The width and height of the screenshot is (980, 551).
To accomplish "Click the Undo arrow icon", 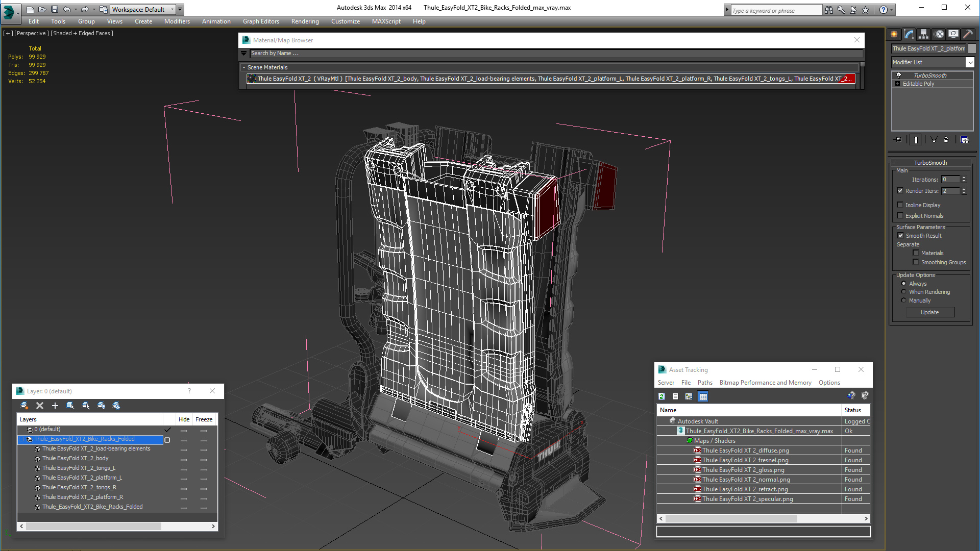I will [67, 9].
